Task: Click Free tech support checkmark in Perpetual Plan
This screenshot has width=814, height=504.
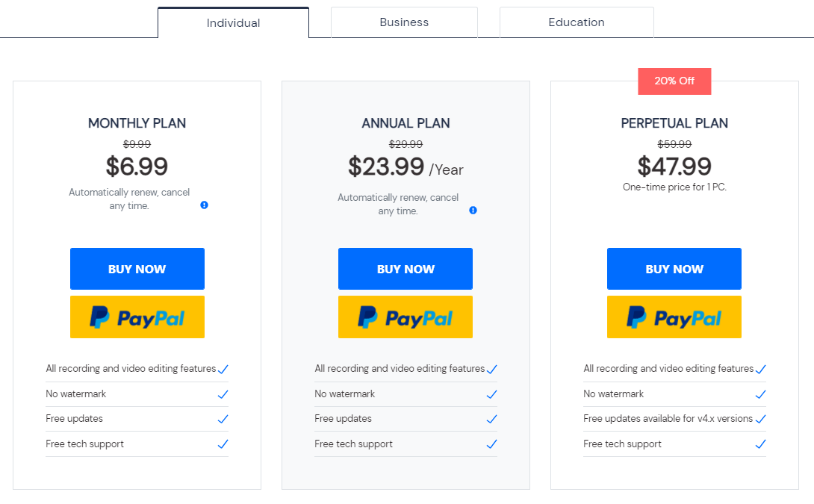Action: (760, 444)
